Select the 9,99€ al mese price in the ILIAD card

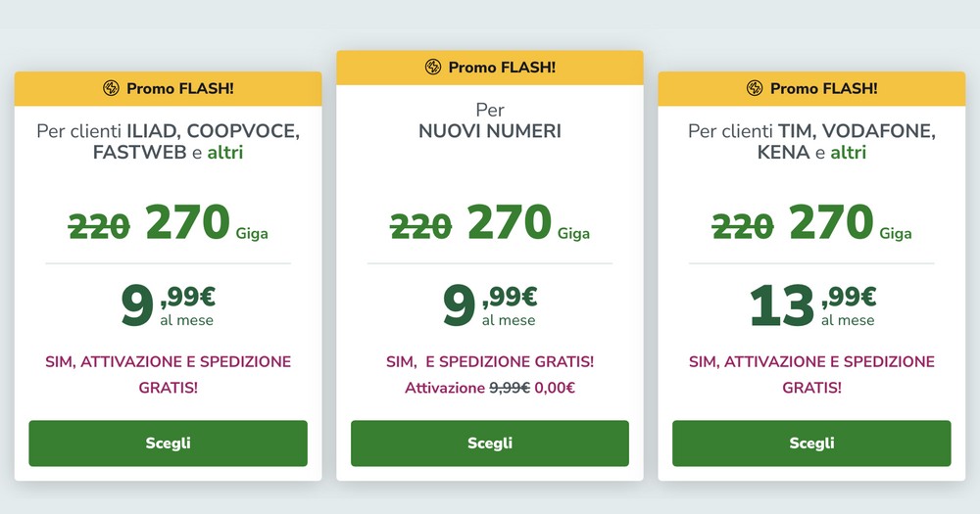pyautogui.click(x=168, y=304)
